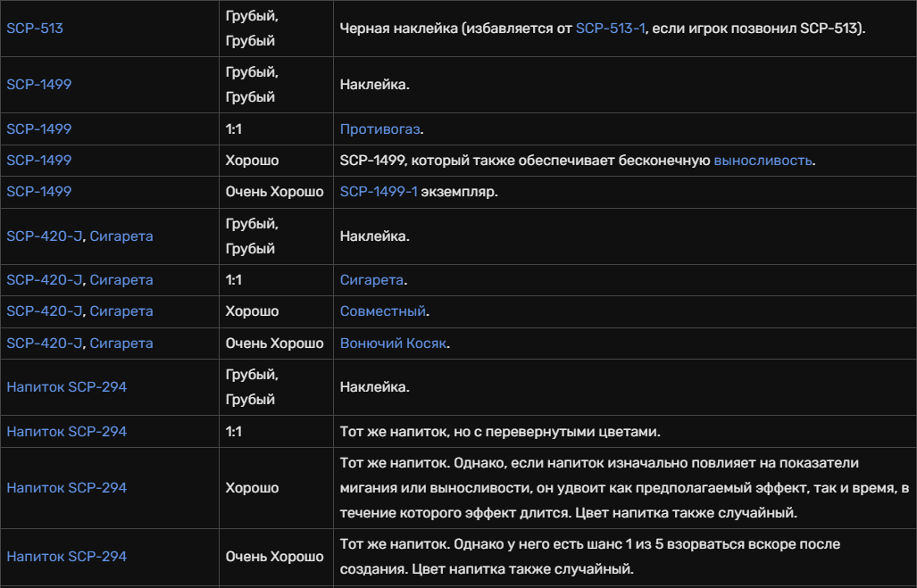Follow the выносливость link

pyautogui.click(x=763, y=160)
